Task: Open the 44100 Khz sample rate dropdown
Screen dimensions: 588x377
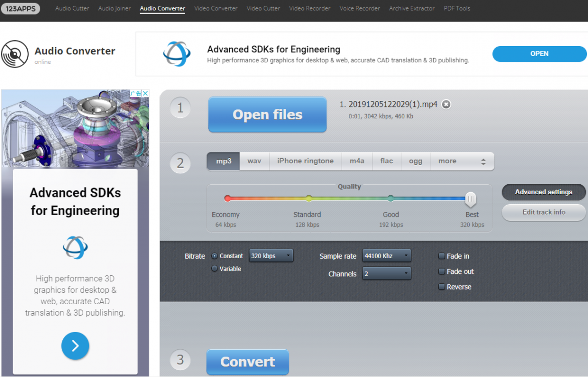Action: (x=387, y=256)
